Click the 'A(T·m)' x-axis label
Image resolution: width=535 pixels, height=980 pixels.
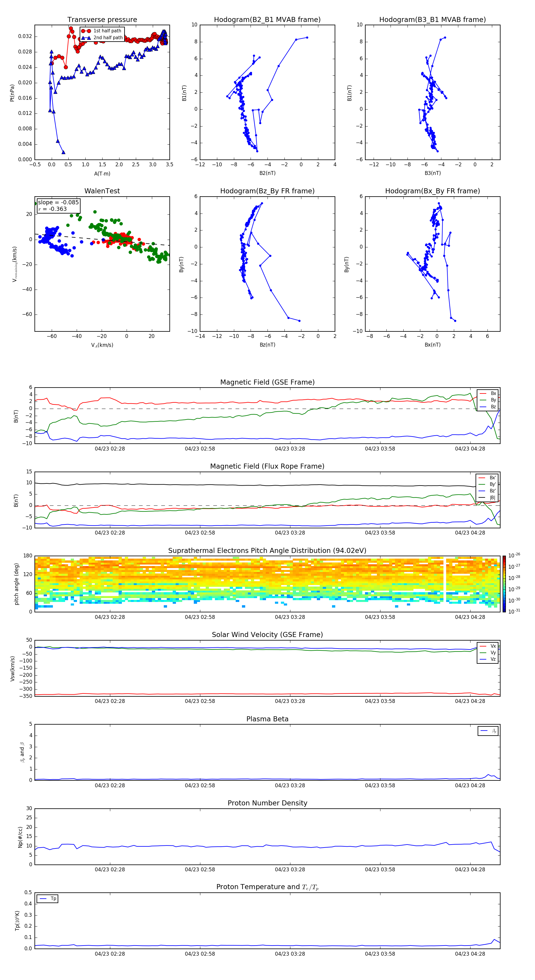point(102,173)
